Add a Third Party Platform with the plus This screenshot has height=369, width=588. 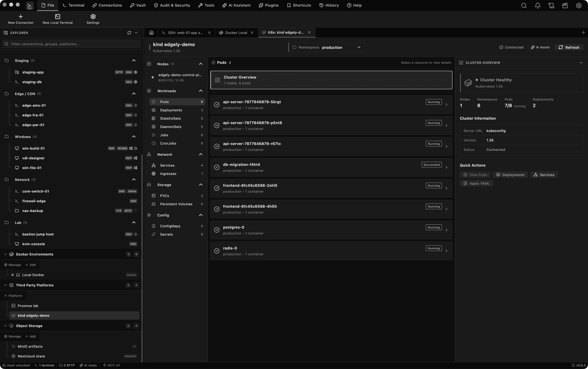tap(136, 285)
